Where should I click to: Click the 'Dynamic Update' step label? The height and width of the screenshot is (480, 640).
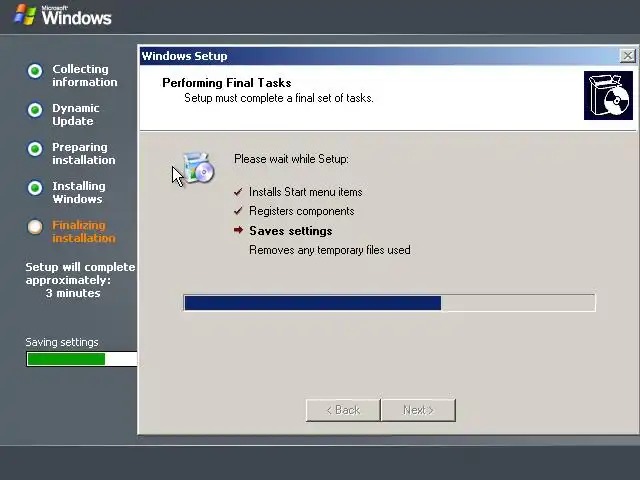(x=76, y=114)
